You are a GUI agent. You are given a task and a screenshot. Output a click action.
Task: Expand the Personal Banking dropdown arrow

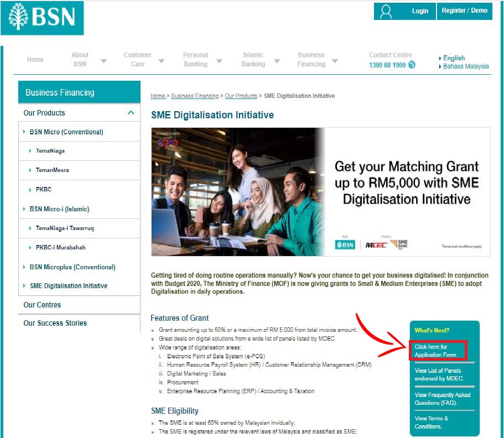219,61
